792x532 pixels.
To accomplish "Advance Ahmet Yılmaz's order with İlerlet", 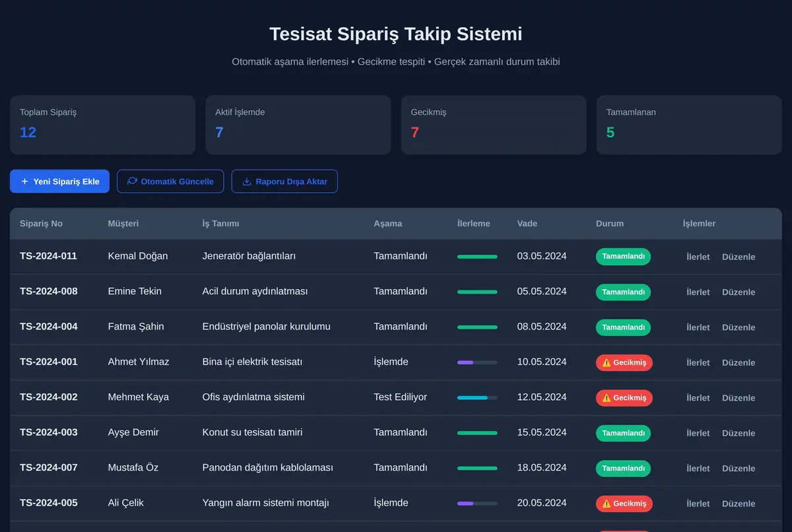I will click(x=698, y=362).
